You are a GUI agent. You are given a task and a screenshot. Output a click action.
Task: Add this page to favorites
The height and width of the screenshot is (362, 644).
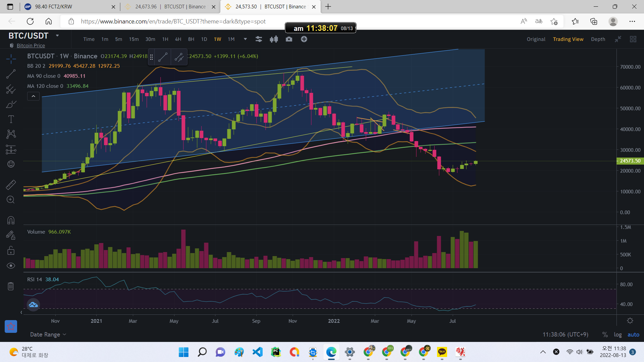pyautogui.click(x=554, y=21)
